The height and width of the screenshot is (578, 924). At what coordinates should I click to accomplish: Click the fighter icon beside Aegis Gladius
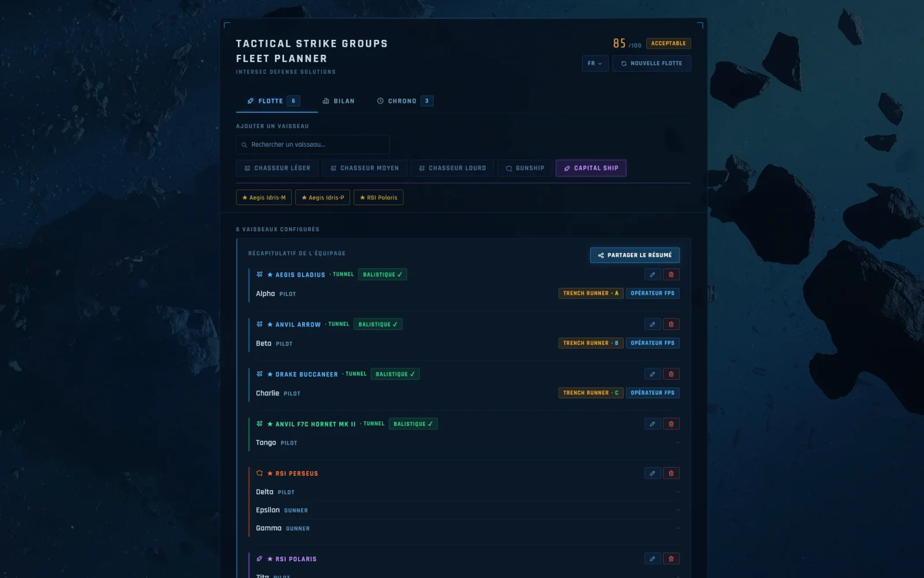[259, 275]
